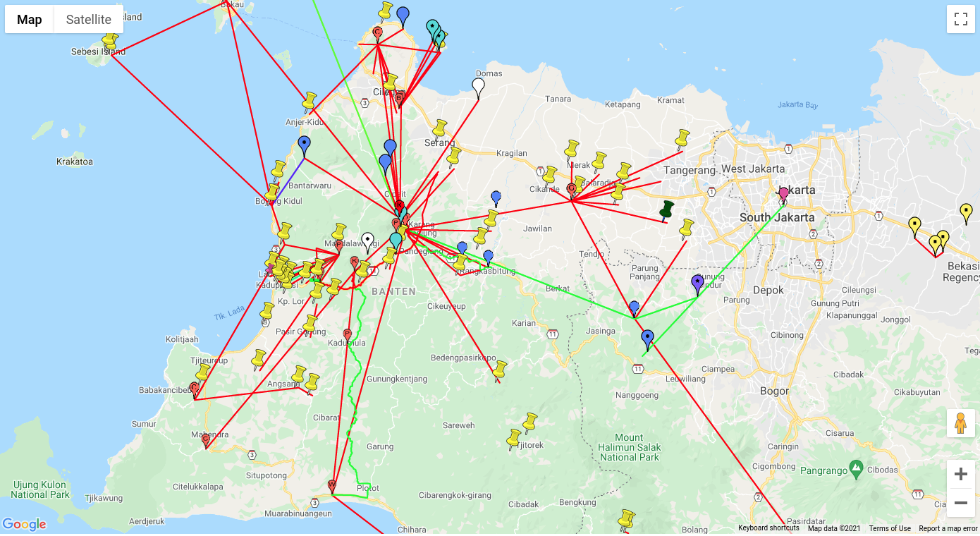Screen dimensions: 980x536
Task: Zoom in with plus button
Action: pos(960,475)
